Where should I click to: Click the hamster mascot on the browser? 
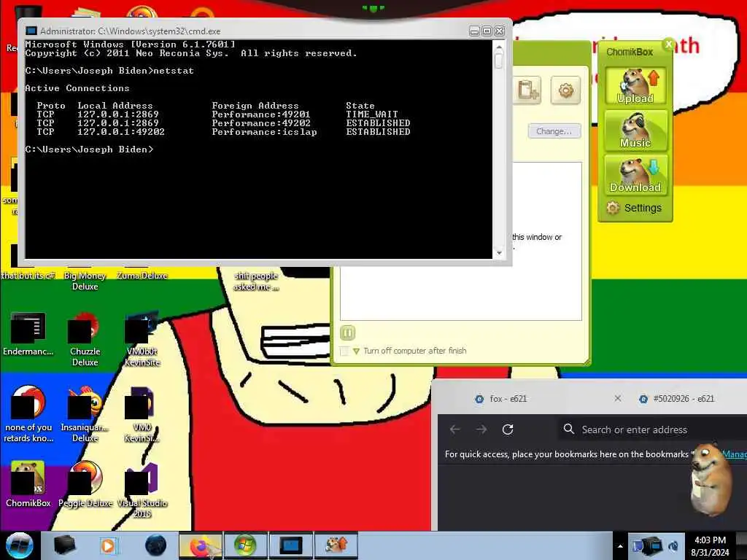pyautogui.click(x=711, y=478)
